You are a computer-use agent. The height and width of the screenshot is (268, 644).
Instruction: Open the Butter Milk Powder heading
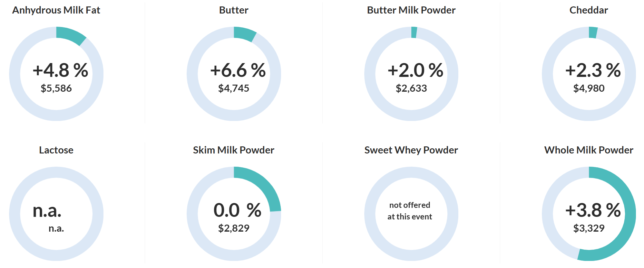point(411,10)
